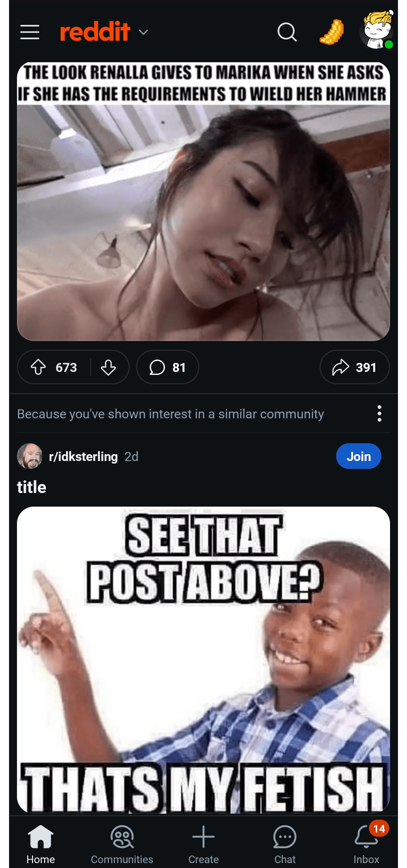Open the hamburger navigation menu
The height and width of the screenshot is (868, 407).
[30, 32]
